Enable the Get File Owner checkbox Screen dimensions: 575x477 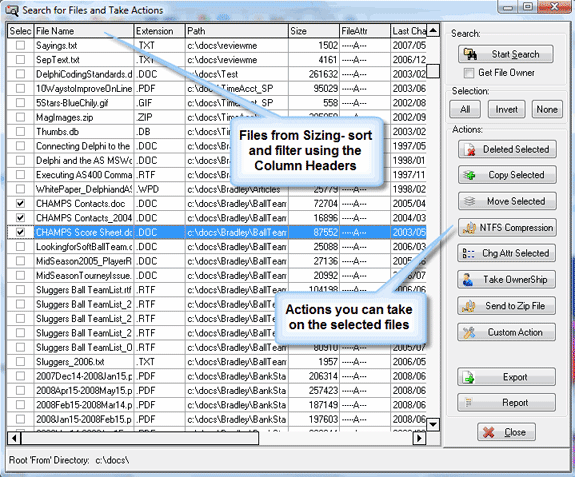(469, 73)
